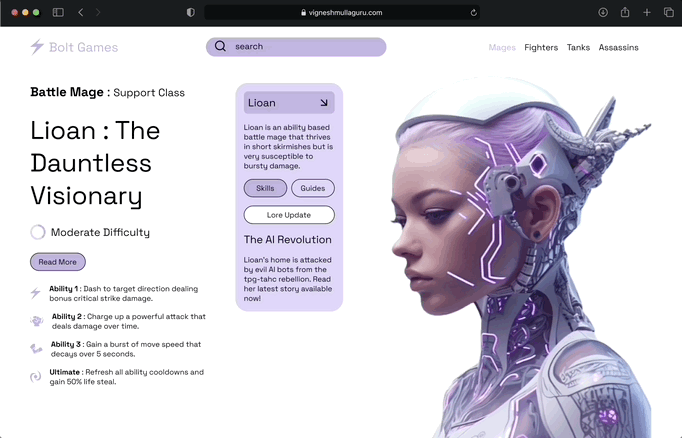Click the 'Ultimate : Refresh all ability' description
Screen dimensions: 682x438
coord(127,377)
